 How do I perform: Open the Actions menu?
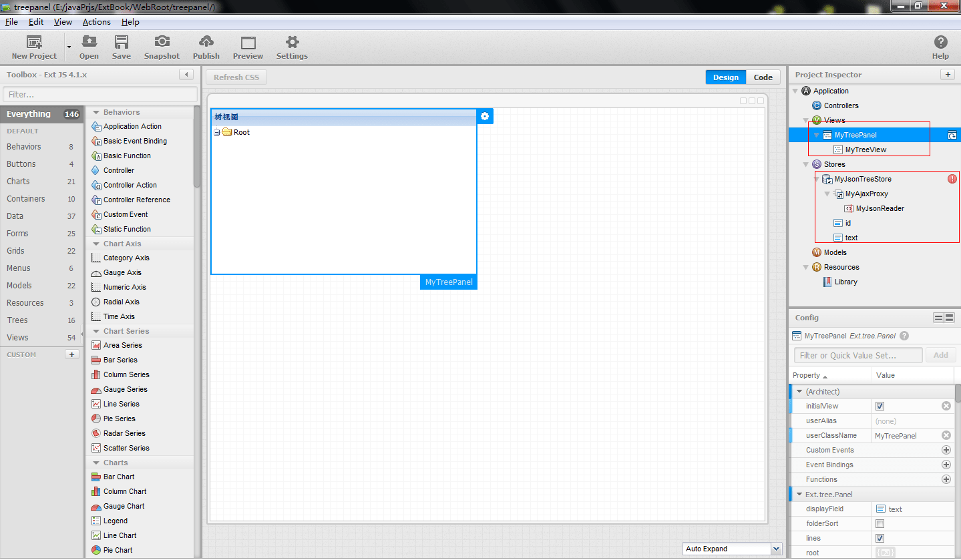[96, 21]
